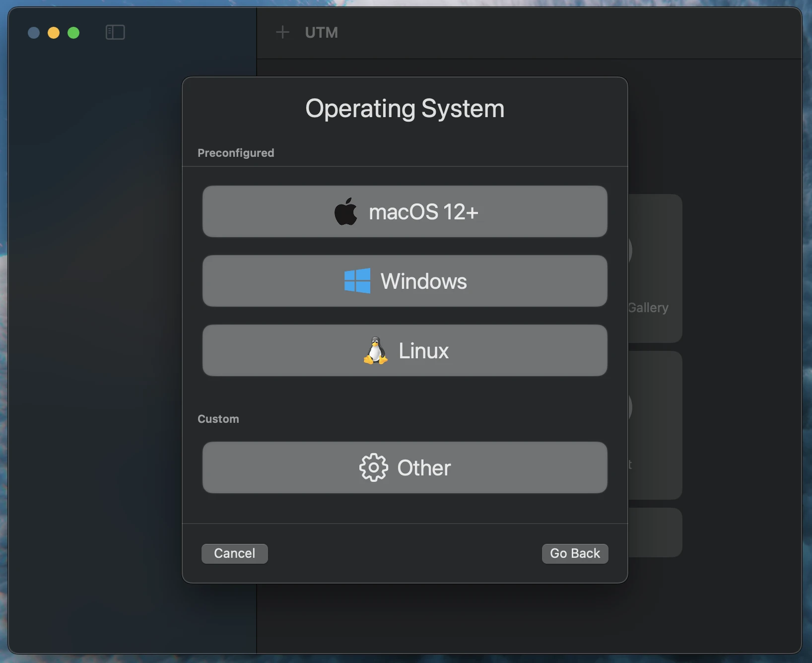Screen dimensions: 812x663
Task: Click the green zoom window button
Action: [x=73, y=33]
